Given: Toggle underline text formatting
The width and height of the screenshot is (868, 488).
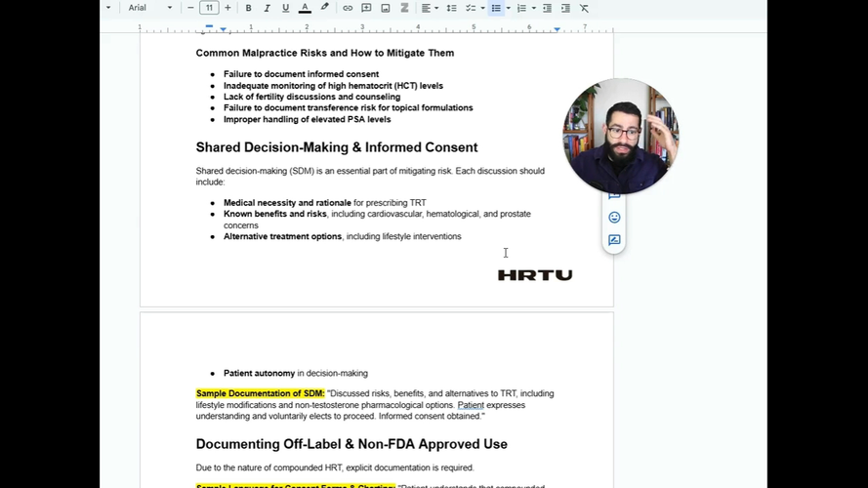Looking at the screenshot, I should (x=285, y=8).
